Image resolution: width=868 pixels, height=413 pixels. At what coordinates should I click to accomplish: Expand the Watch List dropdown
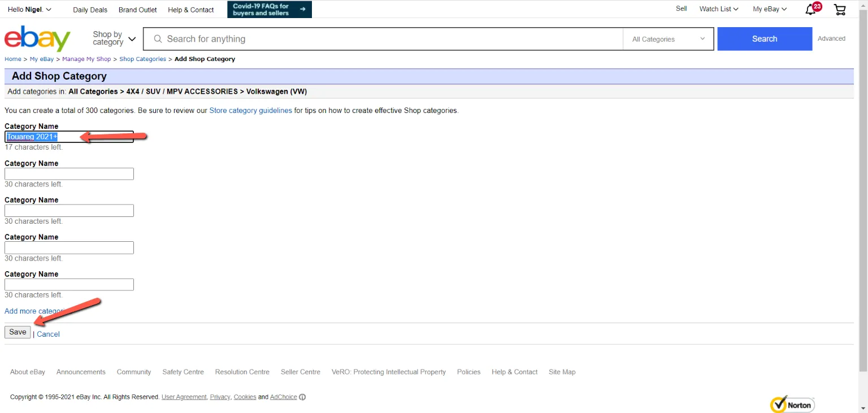[718, 9]
